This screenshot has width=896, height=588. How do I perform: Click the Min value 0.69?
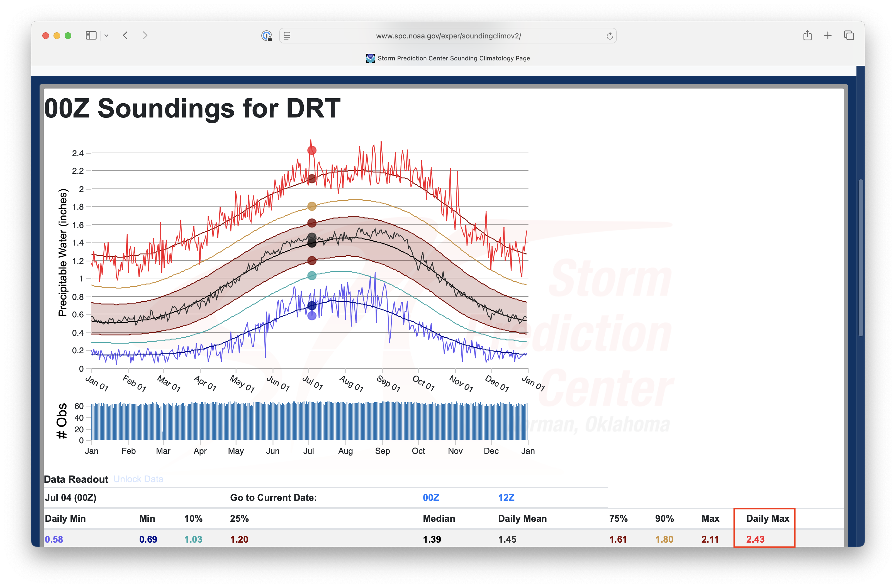pos(148,539)
